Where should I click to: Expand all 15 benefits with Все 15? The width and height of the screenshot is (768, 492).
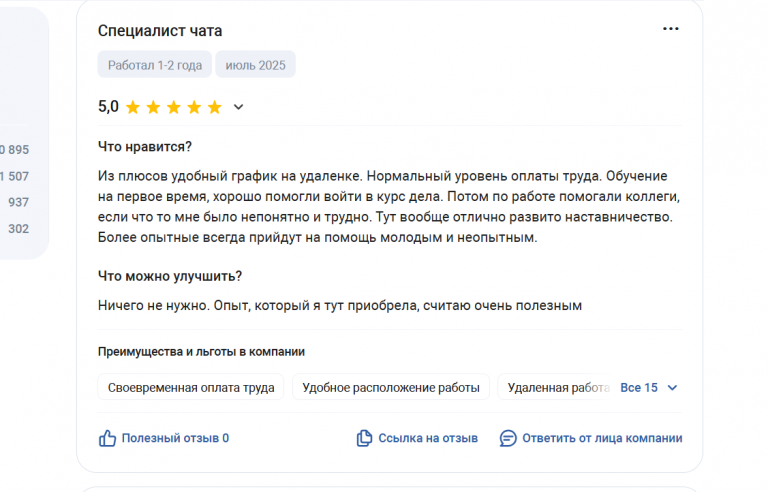639,388
